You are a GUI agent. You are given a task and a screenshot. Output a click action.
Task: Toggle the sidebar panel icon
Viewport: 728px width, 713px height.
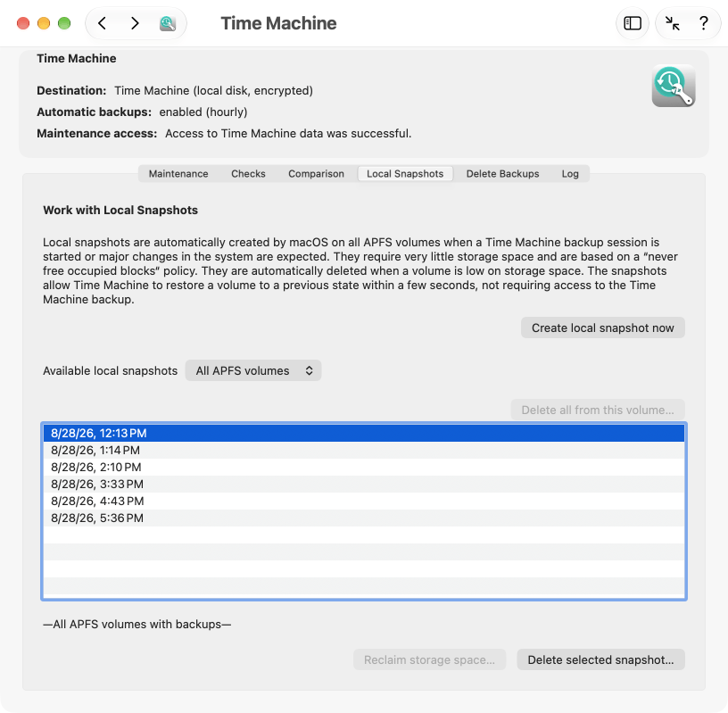tap(633, 23)
